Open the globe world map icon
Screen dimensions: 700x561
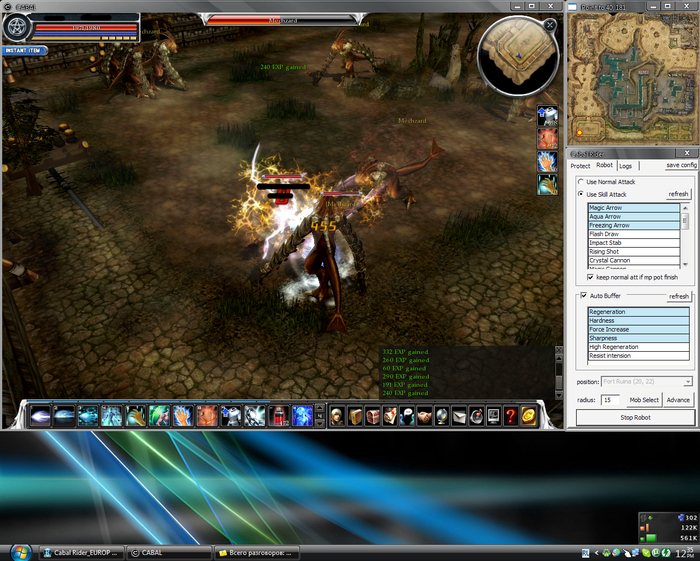coord(442,416)
